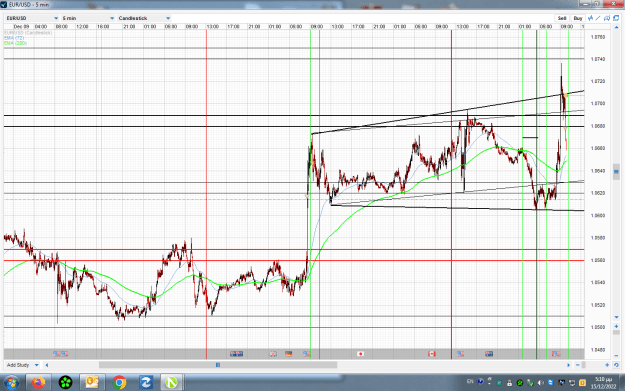Open the EUR/USD symbol dropdown

[x=32, y=18]
